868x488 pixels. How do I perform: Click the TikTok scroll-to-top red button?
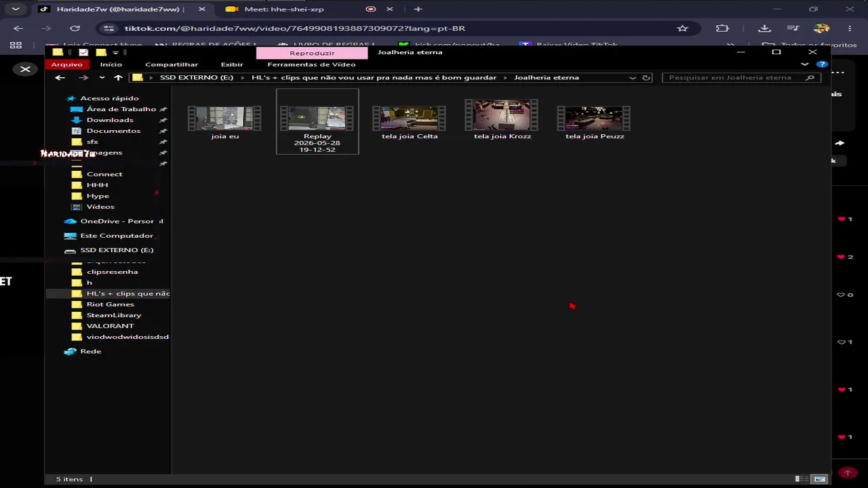847,472
